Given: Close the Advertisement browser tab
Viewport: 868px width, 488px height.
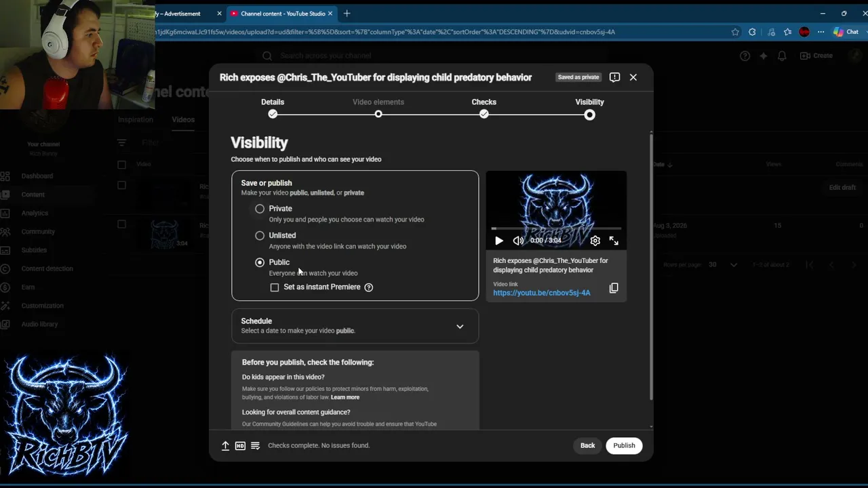Looking at the screenshot, I should point(219,14).
